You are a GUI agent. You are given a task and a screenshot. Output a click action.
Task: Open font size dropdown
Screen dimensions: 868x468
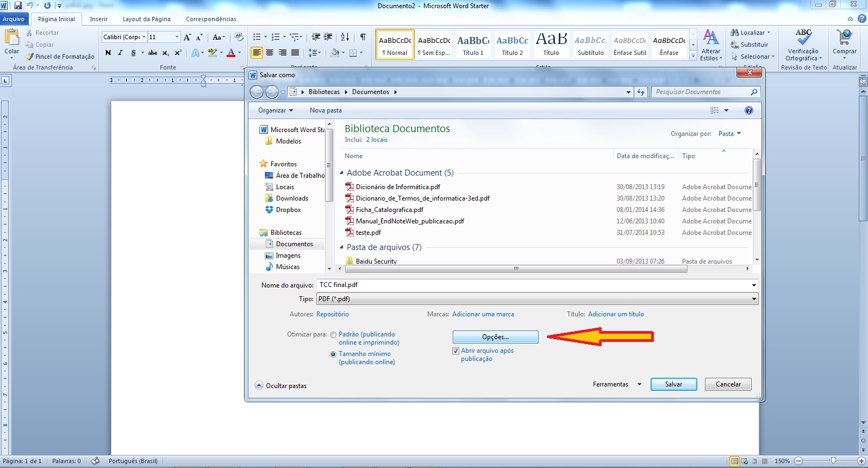(177, 37)
